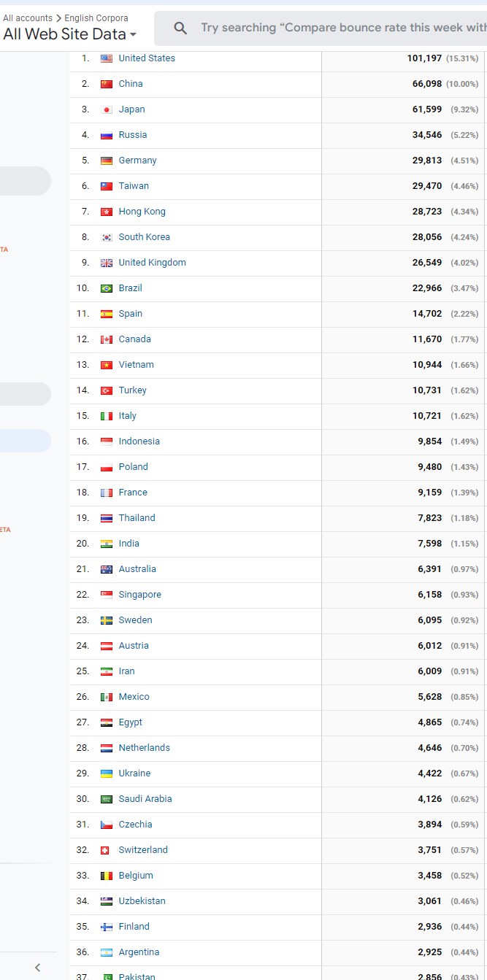Click the Ukraine flag icon
The height and width of the screenshot is (980, 487).
tap(107, 773)
